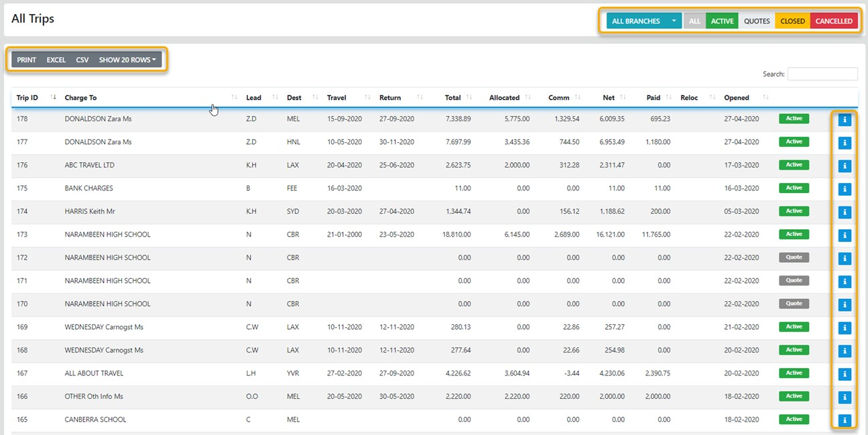Open info icon for trip 173

coord(845,235)
